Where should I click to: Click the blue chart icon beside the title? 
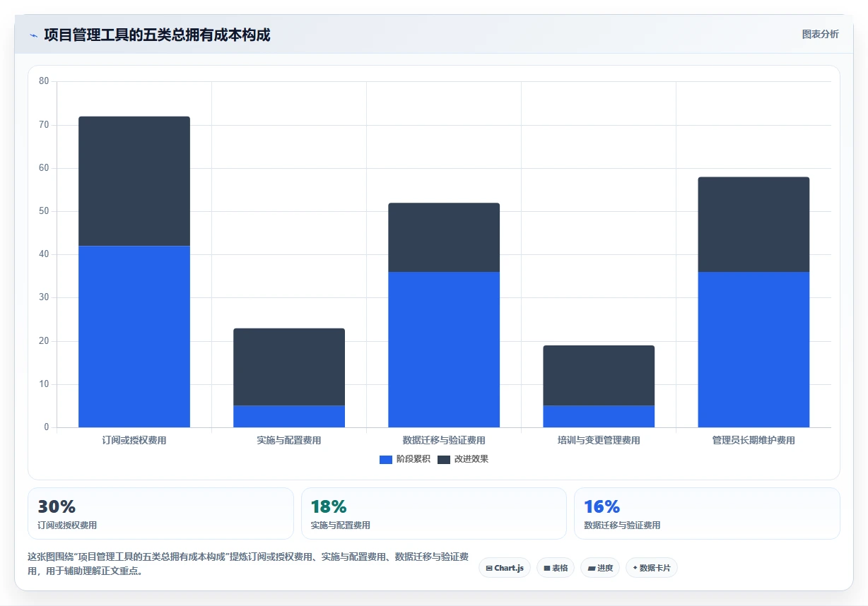(x=33, y=35)
